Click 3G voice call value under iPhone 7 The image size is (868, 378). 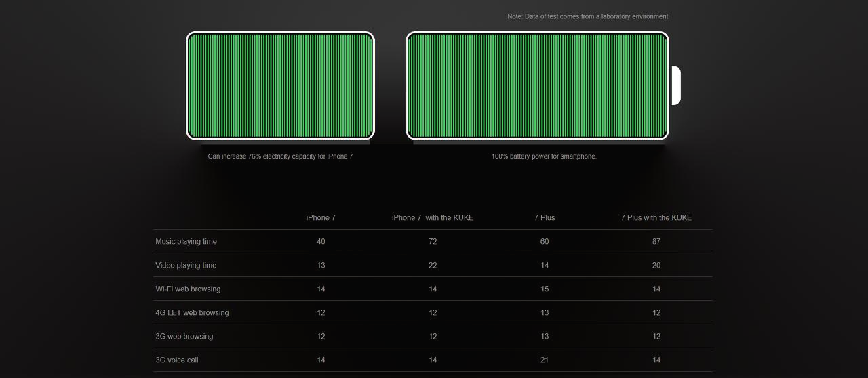pyautogui.click(x=321, y=360)
